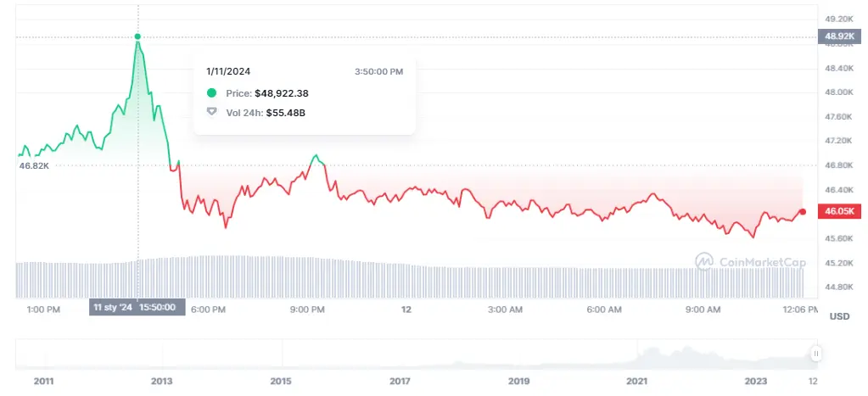Select year 2013 in range navigator

tap(161, 381)
